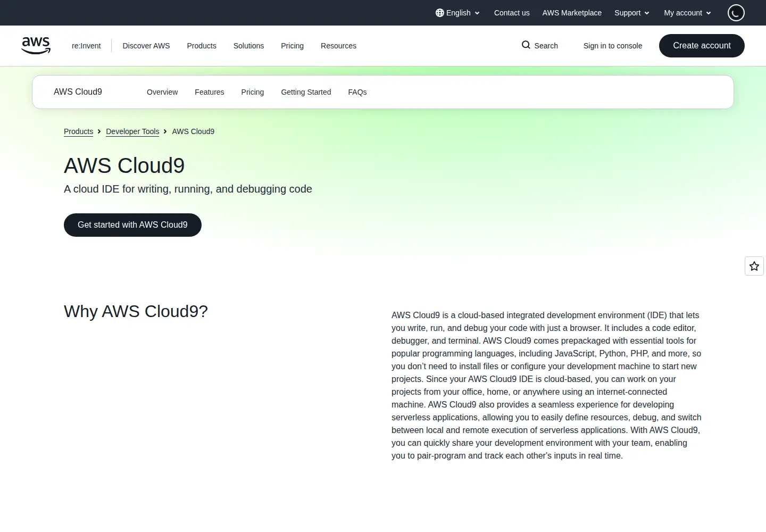Open Contact us link

512,13
